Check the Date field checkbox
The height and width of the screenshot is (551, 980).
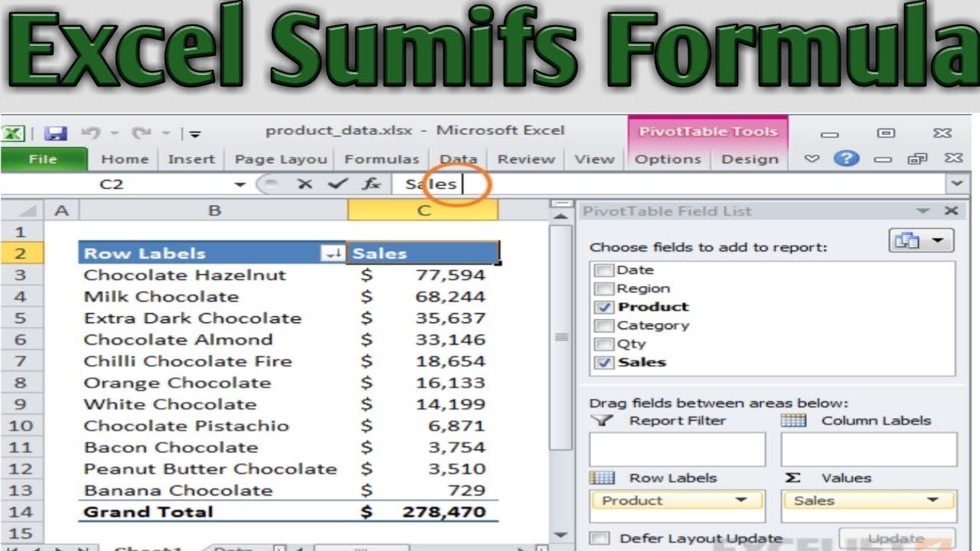(x=605, y=270)
